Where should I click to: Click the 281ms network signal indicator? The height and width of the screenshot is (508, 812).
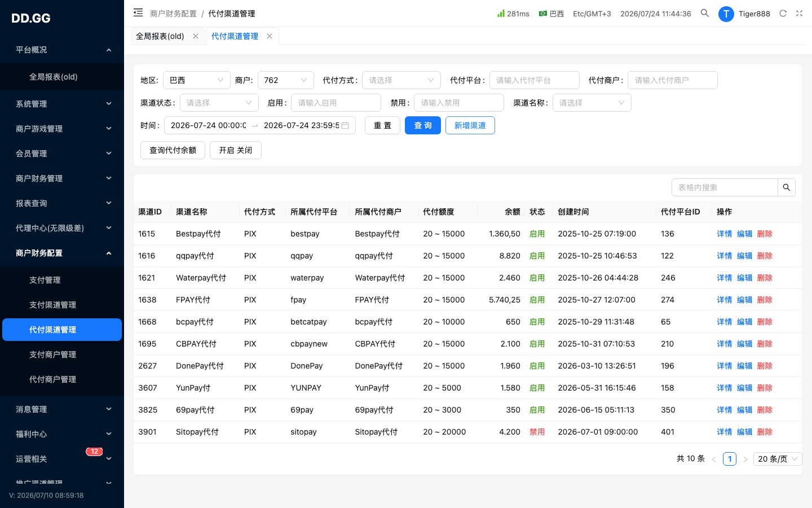[x=513, y=14]
